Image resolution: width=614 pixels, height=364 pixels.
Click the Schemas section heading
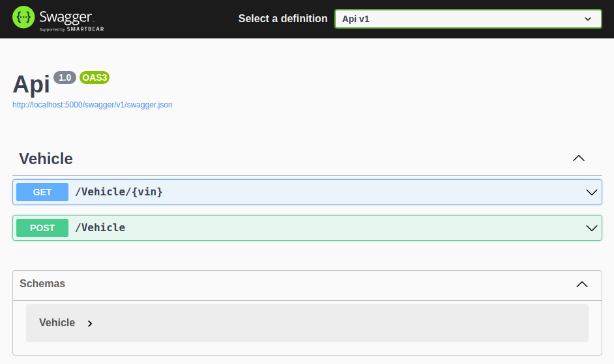click(x=42, y=284)
